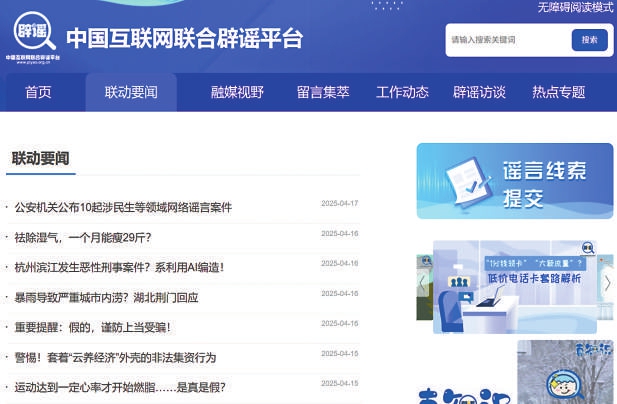Go to the 工作动态 section
The image size is (617, 404).
402,92
